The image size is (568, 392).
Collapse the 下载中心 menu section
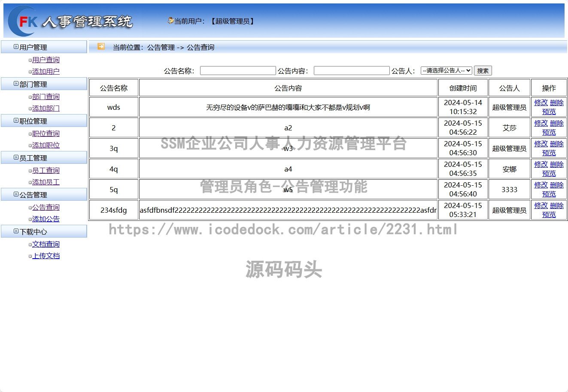[x=44, y=232]
